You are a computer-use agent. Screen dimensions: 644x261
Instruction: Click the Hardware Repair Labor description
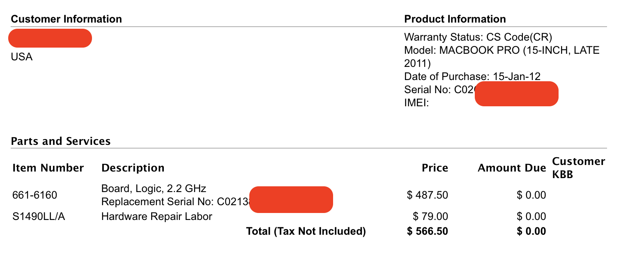(x=156, y=216)
